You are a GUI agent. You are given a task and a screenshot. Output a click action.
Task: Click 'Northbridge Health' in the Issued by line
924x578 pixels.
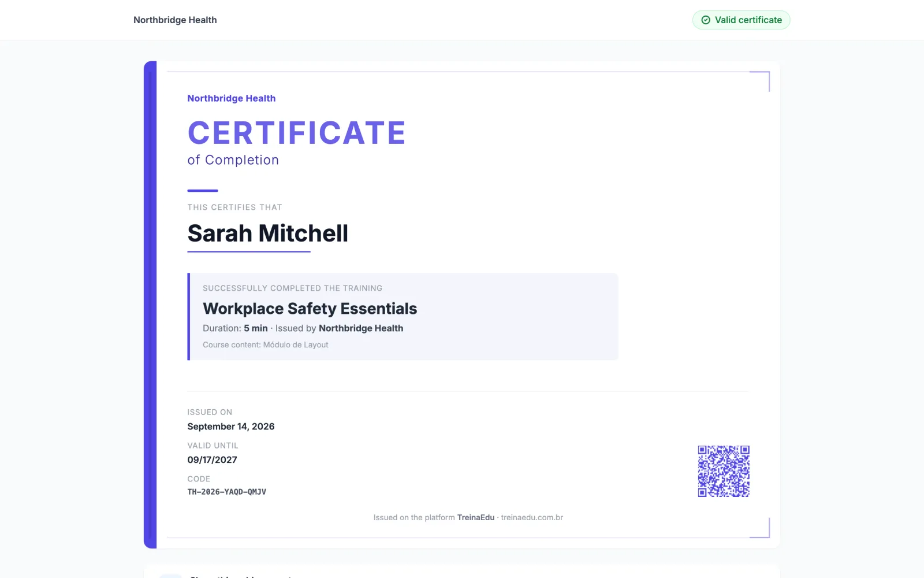361,328
